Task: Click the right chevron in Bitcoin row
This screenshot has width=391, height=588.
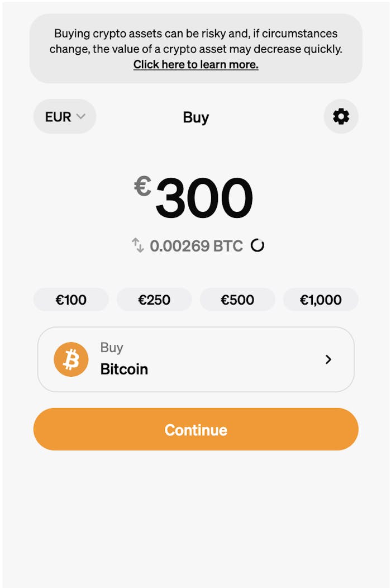Action: coord(328,359)
